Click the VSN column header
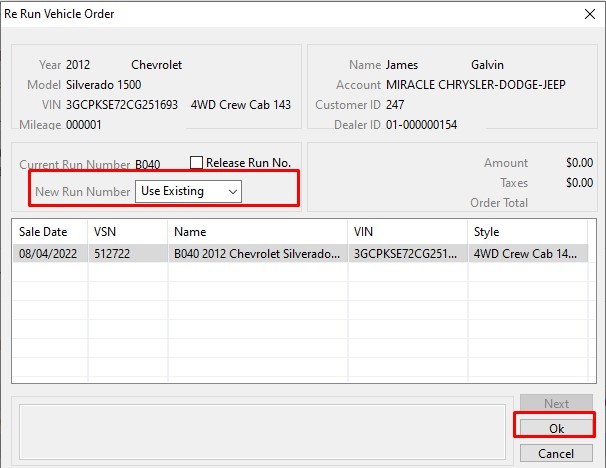 [x=127, y=232]
